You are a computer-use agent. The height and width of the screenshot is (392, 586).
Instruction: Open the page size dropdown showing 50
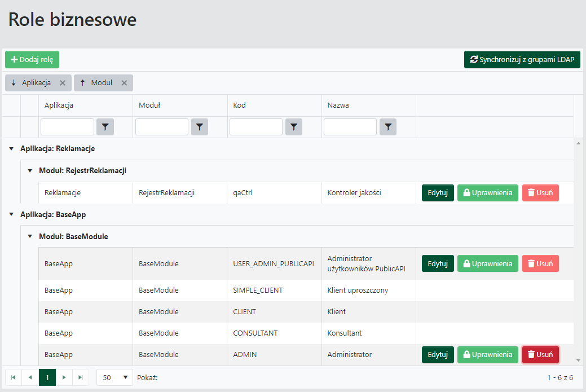114,377
